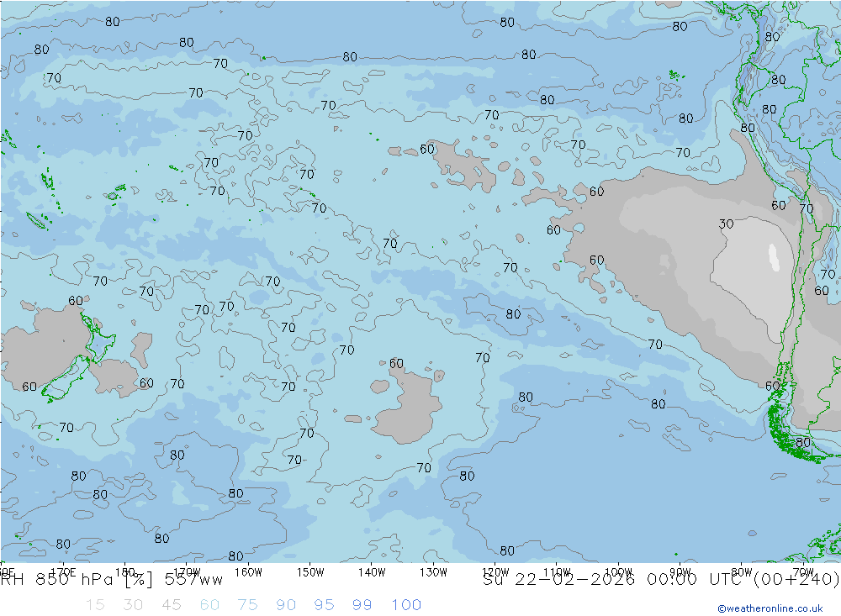Click the '00:00 UTC (00+240)' forecast time text
Image resolution: width=841 pixels, height=616 pixels.
(743, 580)
